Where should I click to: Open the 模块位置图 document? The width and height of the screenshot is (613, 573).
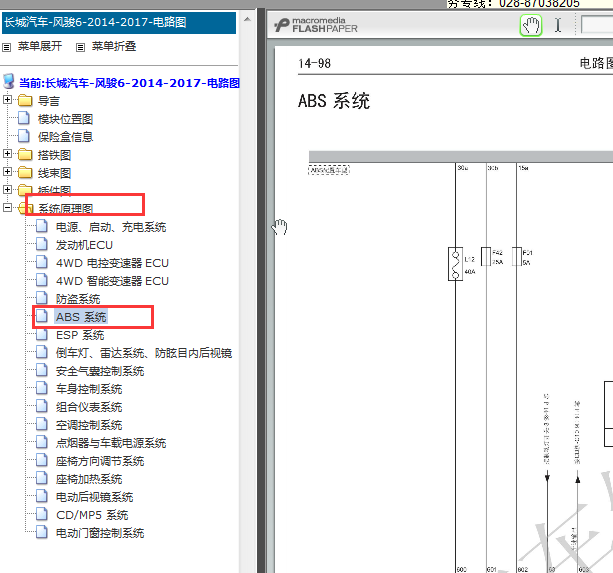tap(65, 119)
